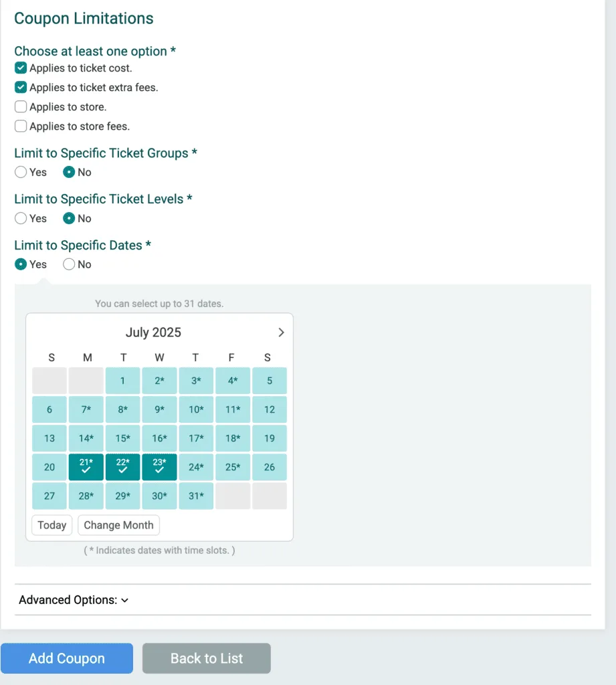Click the Add Coupon button
The image size is (616, 685).
(67, 659)
